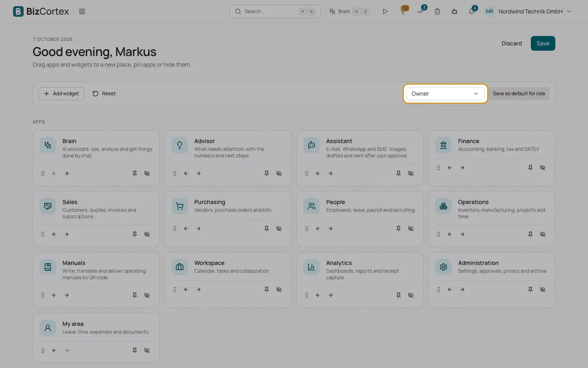Hide the Finance app card
The height and width of the screenshot is (368, 588).
pyautogui.click(x=543, y=168)
